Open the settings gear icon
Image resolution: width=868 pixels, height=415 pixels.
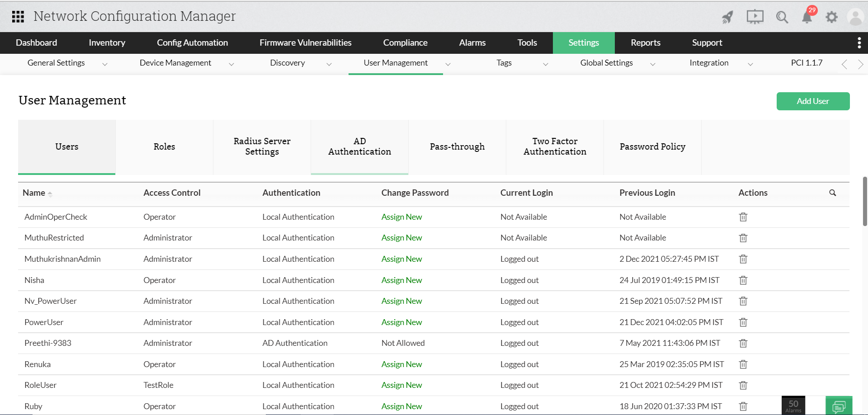tap(831, 17)
